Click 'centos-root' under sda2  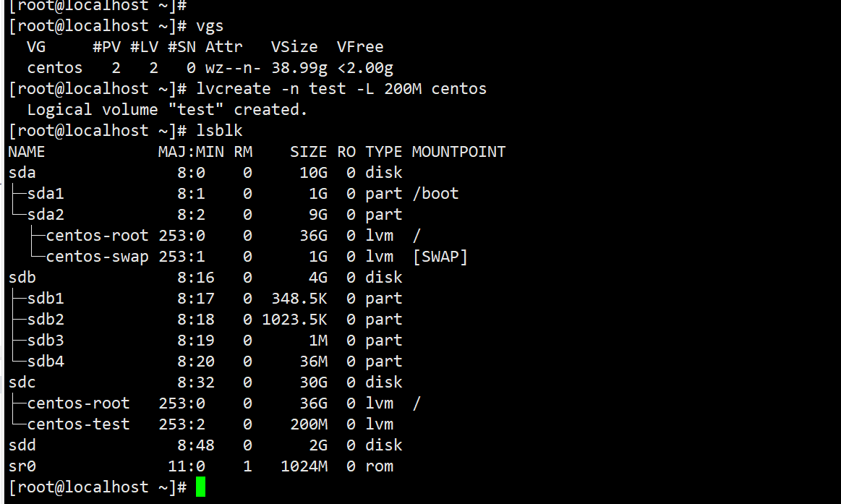[x=97, y=236]
